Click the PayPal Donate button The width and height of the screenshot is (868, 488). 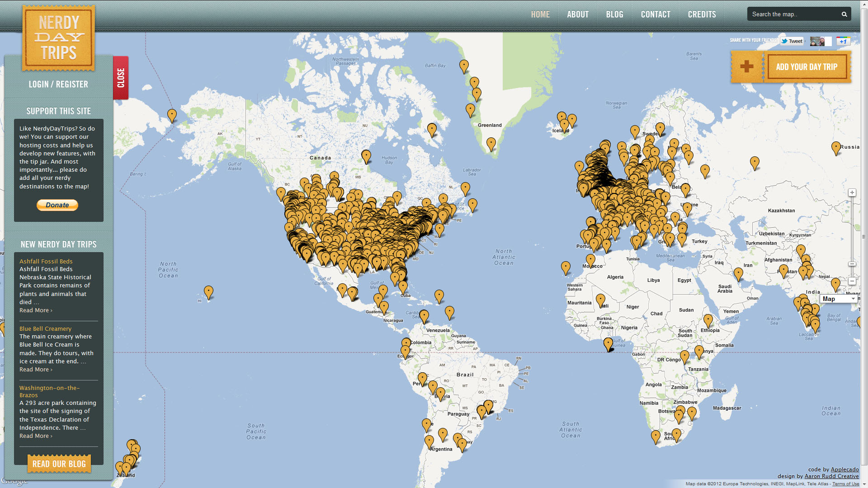click(x=57, y=205)
